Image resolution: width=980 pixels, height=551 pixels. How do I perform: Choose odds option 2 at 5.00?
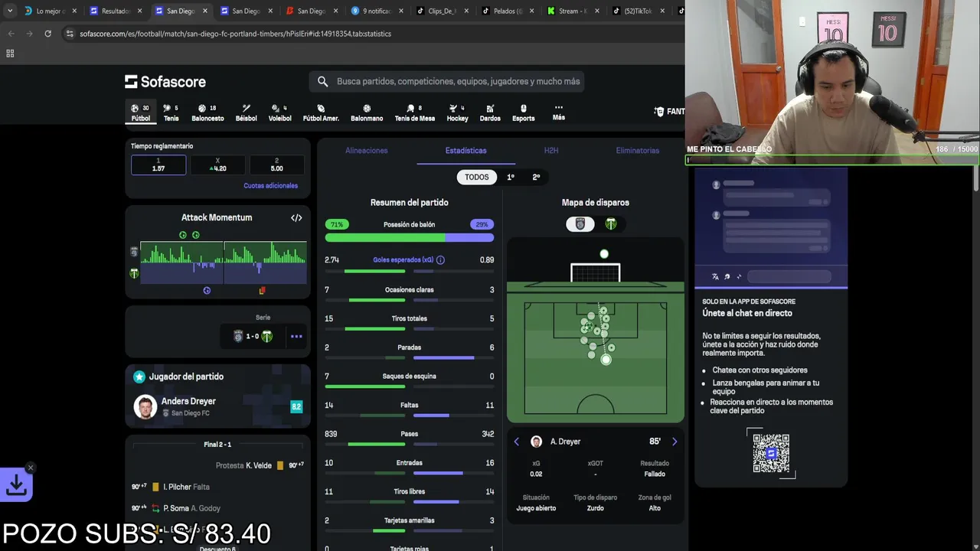pos(276,165)
